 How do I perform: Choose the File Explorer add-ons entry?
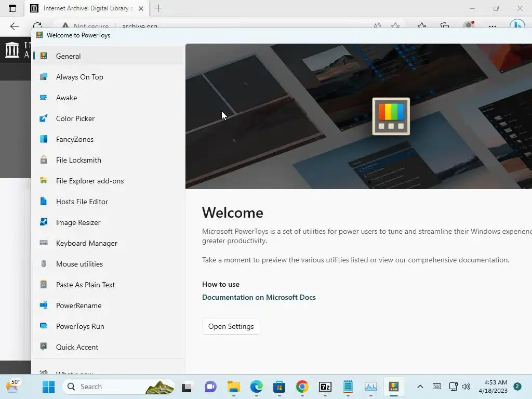click(108, 180)
